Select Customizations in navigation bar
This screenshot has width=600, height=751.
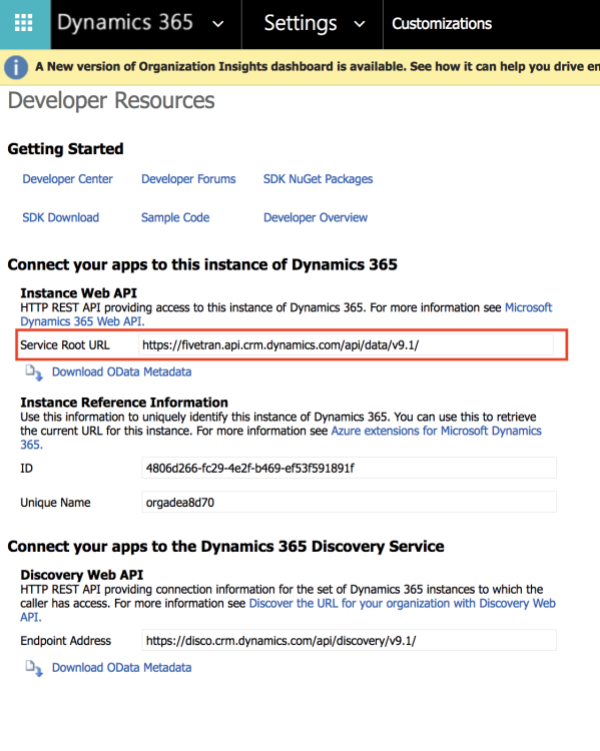click(442, 23)
